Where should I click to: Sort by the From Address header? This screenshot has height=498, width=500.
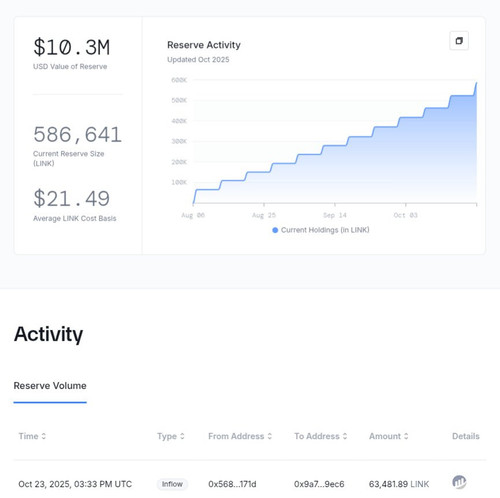click(x=236, y=436)
